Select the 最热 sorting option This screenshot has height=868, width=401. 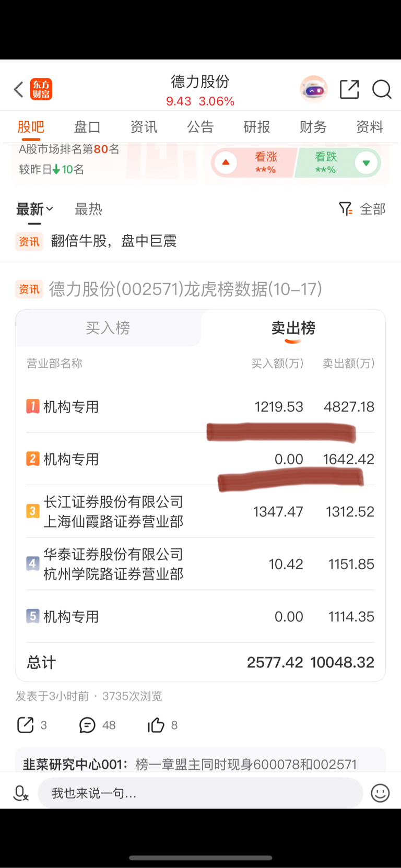88,209
